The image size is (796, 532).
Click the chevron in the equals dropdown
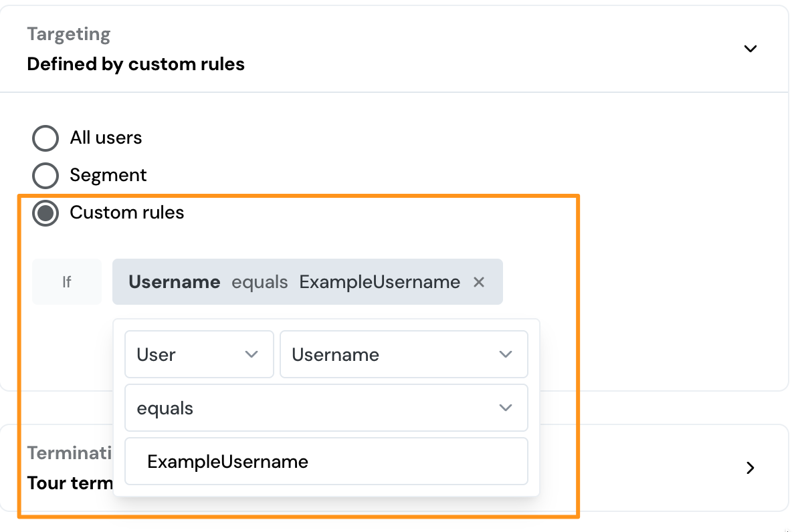point(506,408)
